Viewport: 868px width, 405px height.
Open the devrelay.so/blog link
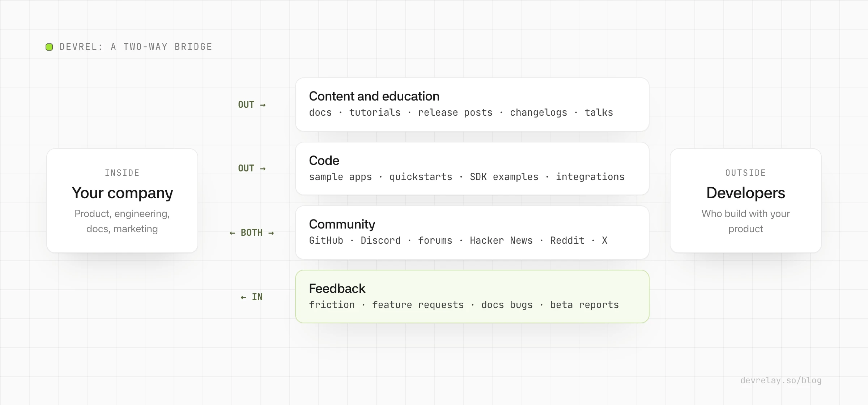pos(781,380)
